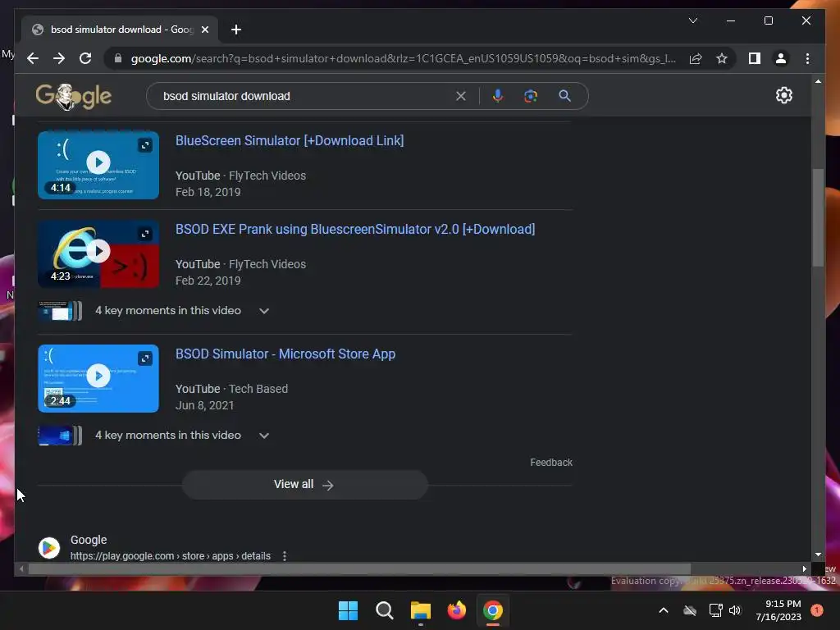Play the 4:23 BSOD EXE Prank thumbnail
This screenshot has width=840, height=630.
[x=98, y=251]
